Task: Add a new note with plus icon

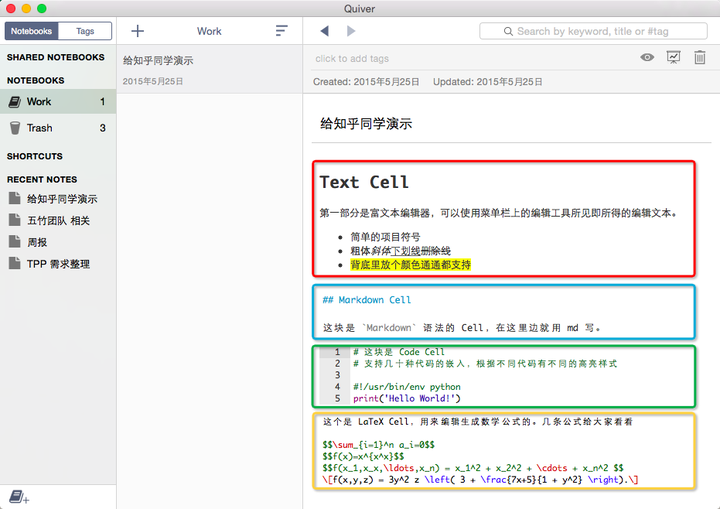Action: point(137,31)
